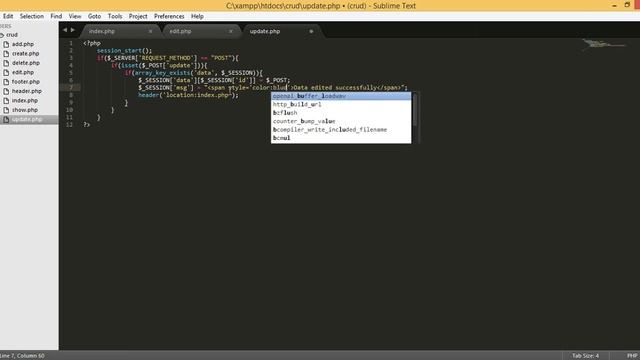Open the Help menu
The height and width of the screenshot is (360, 640).
coord(197,16)
